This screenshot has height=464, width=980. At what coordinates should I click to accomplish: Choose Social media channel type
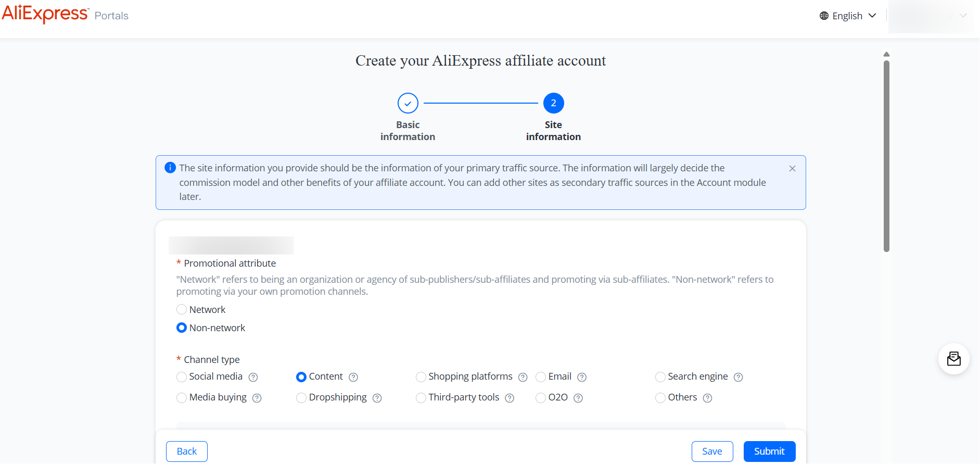click(x=182, y=377)
